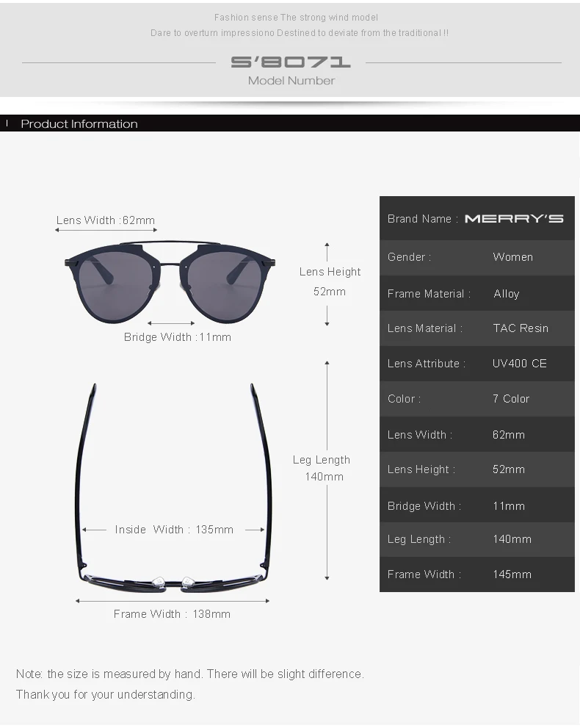Click the 'UV400 CE' value
Viewport: 580px width, 728px height.
[x=520, y=364]
